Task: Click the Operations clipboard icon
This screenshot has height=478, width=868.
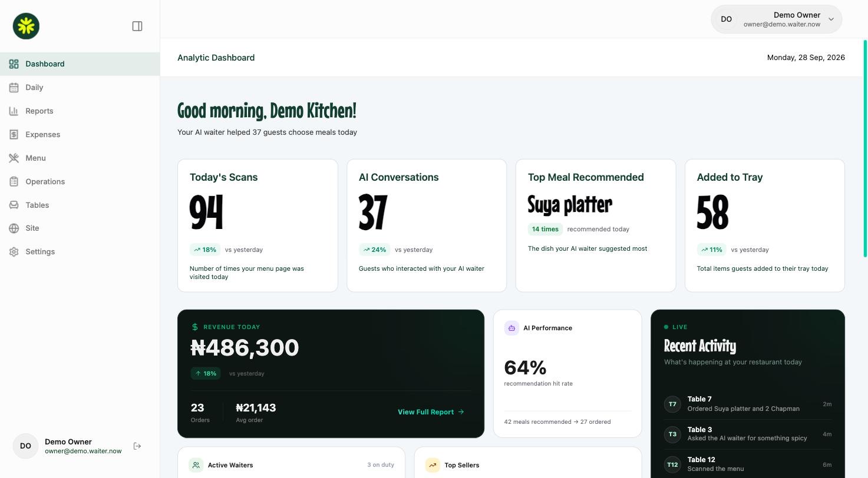Action: (x=14, y=181)
